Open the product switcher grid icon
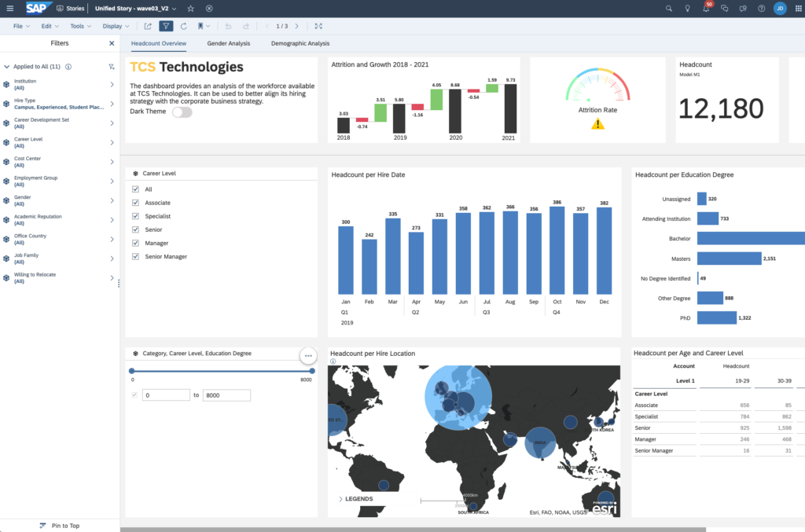Viewport: 805px width, 532px height. 799,8
